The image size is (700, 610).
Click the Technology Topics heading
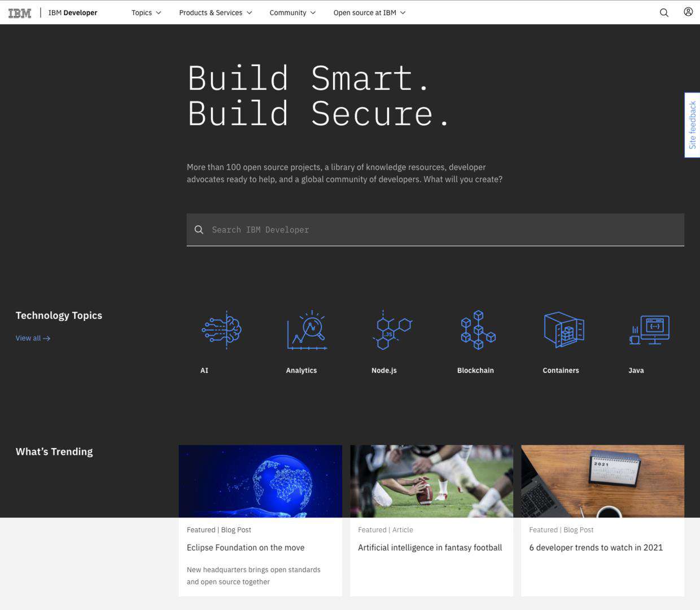tap(59, 315)
